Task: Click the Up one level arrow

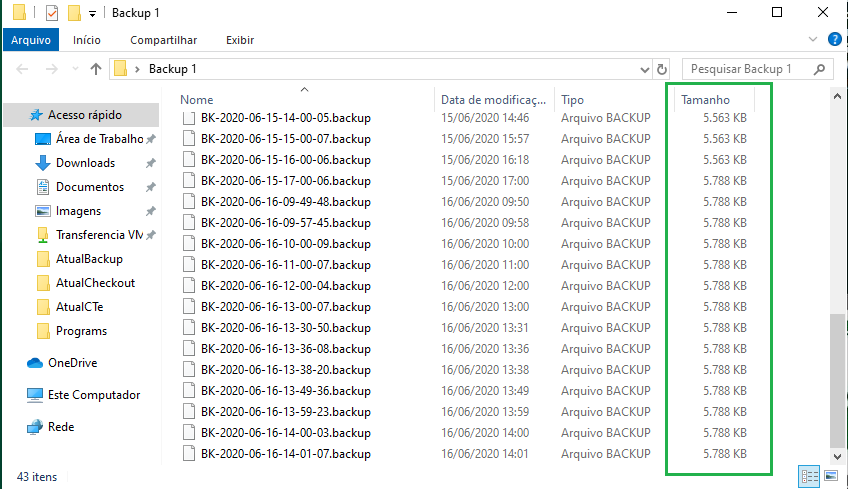Action: tap(96, 69)
